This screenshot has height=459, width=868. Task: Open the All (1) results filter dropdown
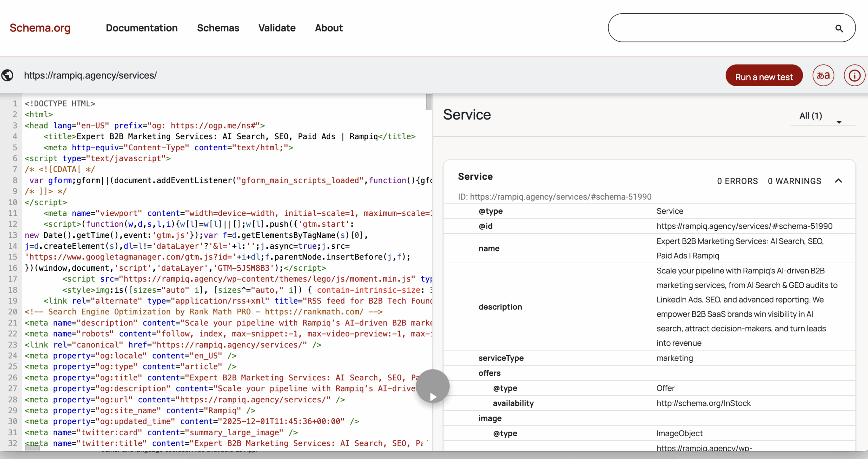(x=811, y=116)
